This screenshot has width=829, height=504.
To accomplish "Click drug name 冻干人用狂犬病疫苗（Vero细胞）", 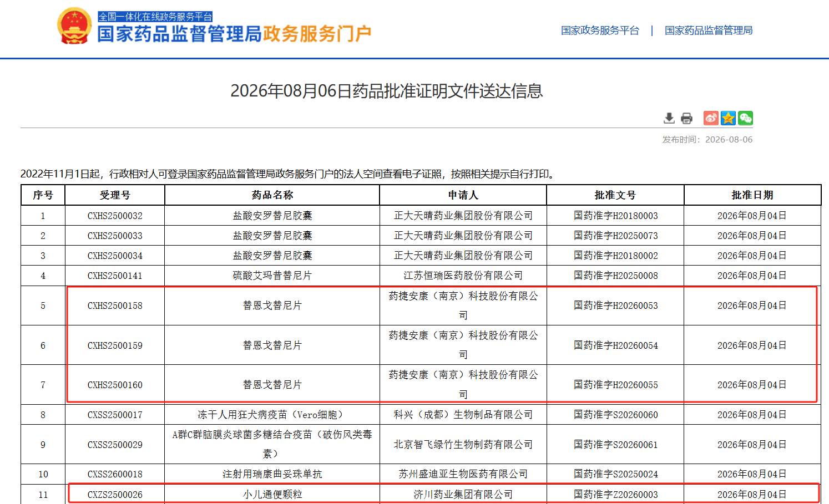I will pyautogui.click(x=272, y=415).
